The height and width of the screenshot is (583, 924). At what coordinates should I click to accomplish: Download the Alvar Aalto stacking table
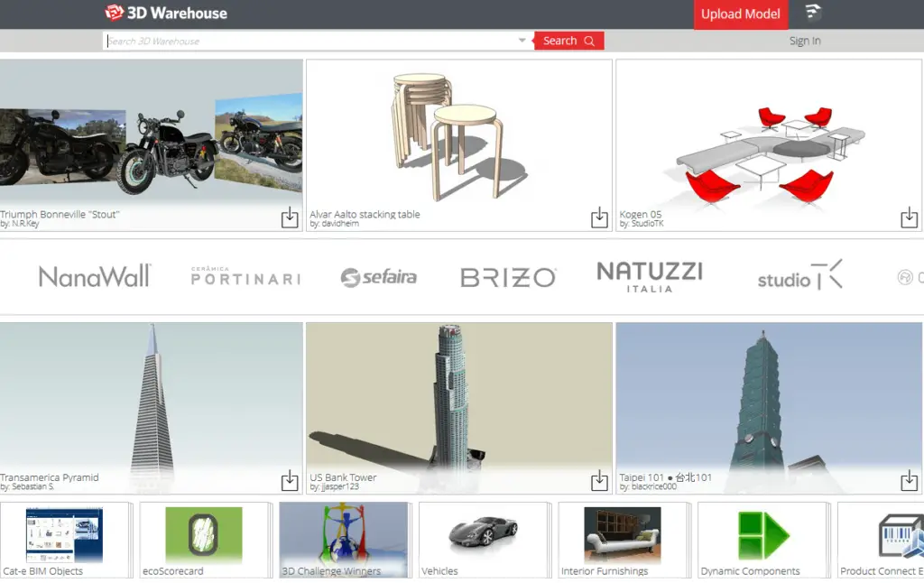[598, 217]
